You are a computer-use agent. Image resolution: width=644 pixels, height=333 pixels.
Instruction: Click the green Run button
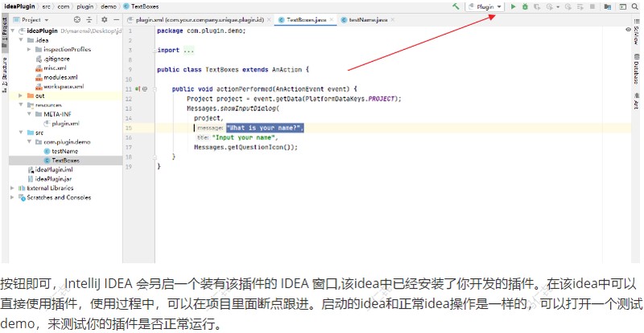pyautogui.click(x=513, y=6)
